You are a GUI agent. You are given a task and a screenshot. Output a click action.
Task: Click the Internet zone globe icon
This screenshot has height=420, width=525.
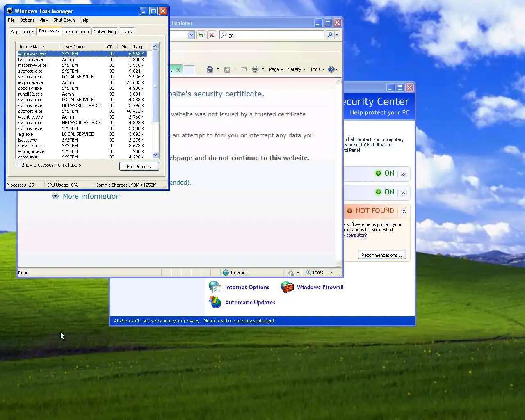[x=226, y=273]
